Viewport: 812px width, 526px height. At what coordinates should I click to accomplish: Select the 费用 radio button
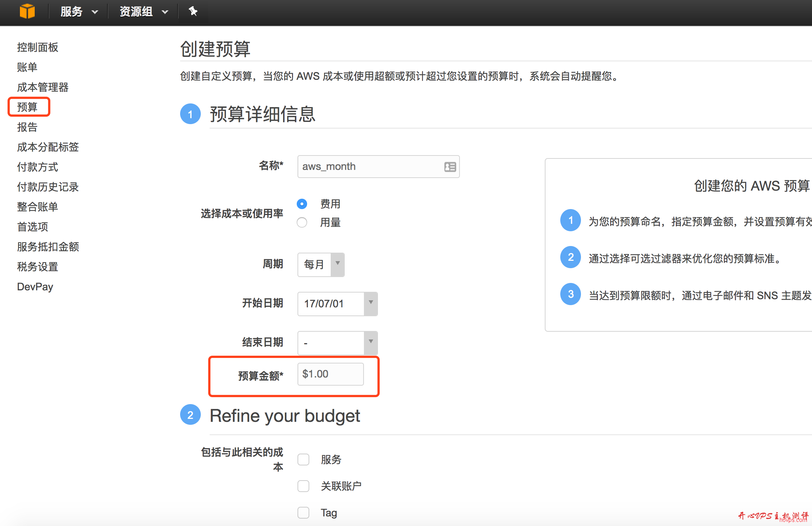302,204
